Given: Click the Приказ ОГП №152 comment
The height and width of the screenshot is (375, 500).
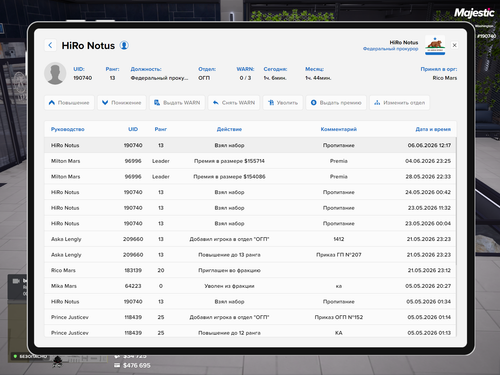Looking at the screenshot, I should [339, 317].
